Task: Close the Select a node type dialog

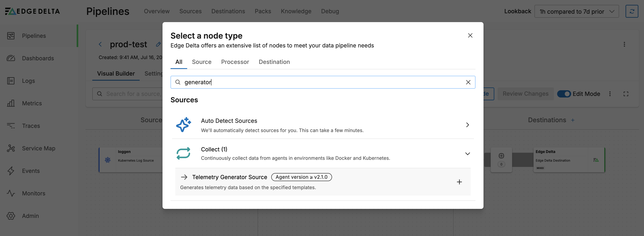Action: (x=470, y=36)
